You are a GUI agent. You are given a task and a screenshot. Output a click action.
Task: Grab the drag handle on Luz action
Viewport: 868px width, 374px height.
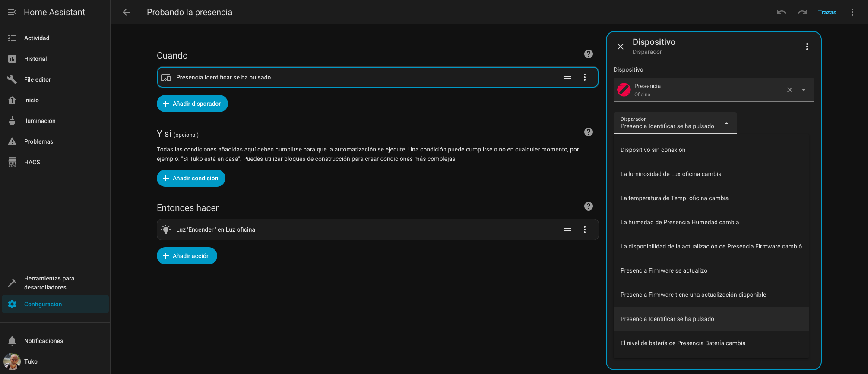(x=567, y=229)
